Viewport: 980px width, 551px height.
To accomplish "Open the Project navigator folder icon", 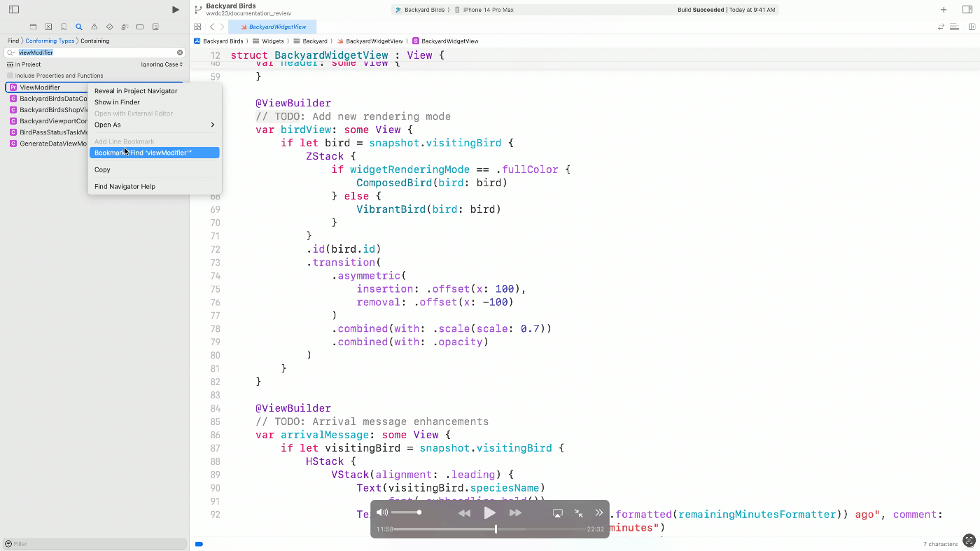I will pyautogui.click(x=33, y=27).
